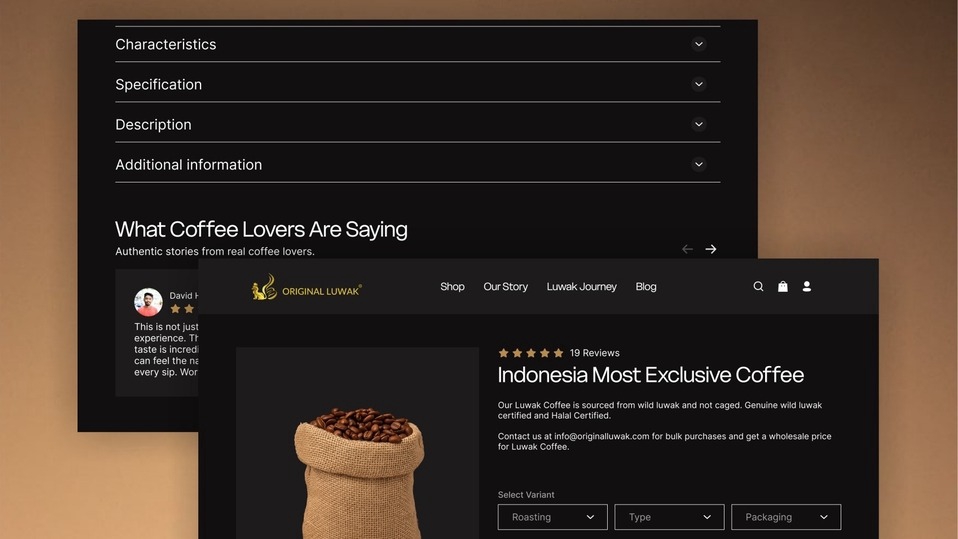This screenshot has height=539, width=958.
Task: Expand the Description accordion chevron
Action: coord(699,124)
